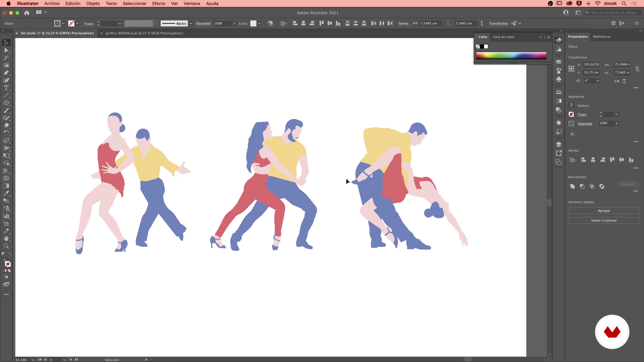Open the Objeto menu
This screenshot has height=362, width=644.
93,4
